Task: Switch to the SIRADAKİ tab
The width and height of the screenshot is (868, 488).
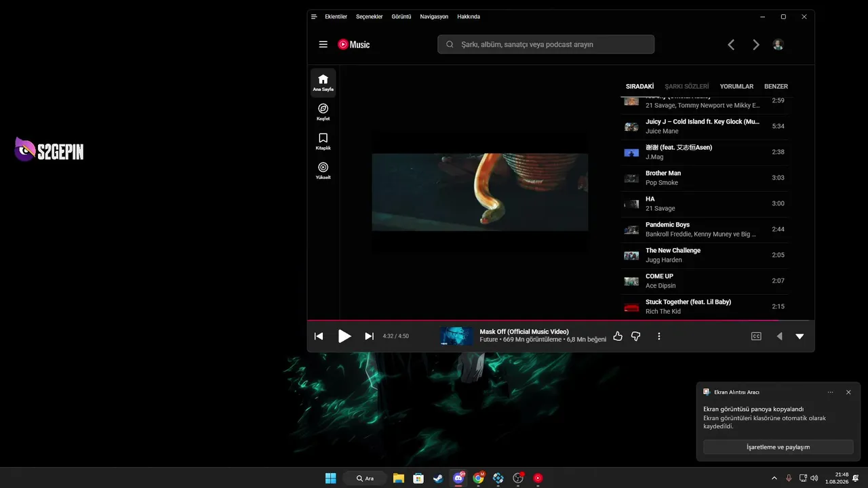Action: [639, 87]
